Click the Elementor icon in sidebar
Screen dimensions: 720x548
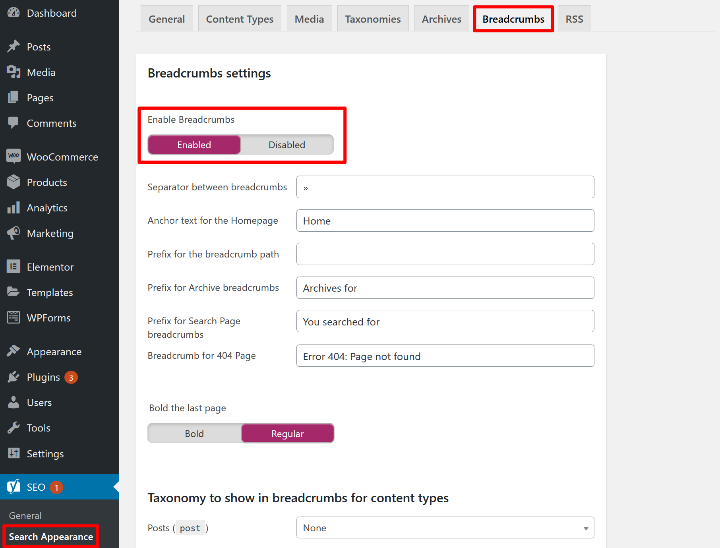coord(13,267)
